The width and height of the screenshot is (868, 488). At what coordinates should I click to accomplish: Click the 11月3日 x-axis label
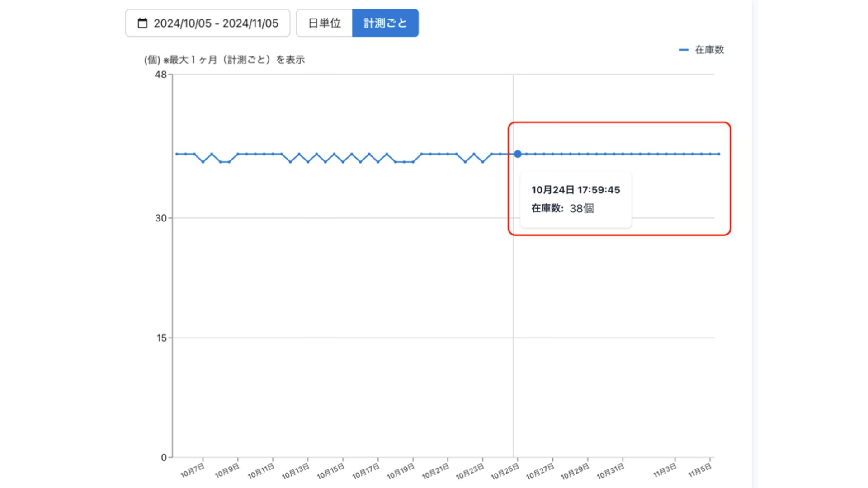pos(665,470)
